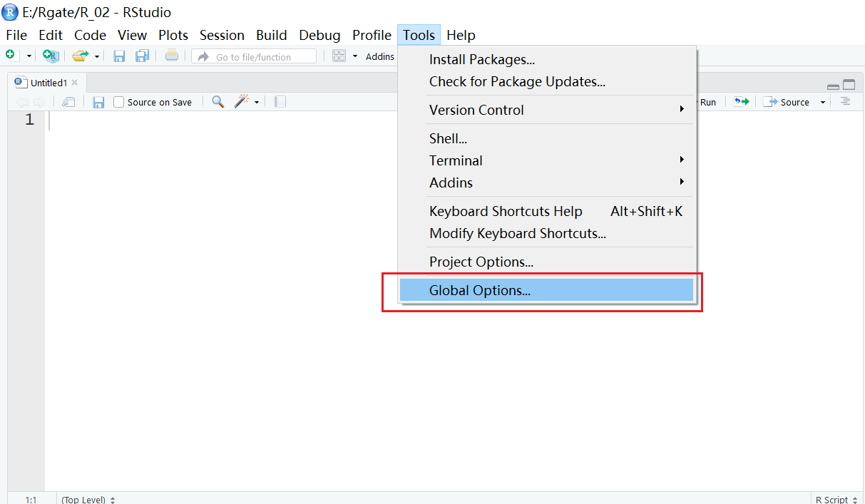The image size is (865, 504).
Task: Save current document in main toolbar
Action: tap(120, 56)
